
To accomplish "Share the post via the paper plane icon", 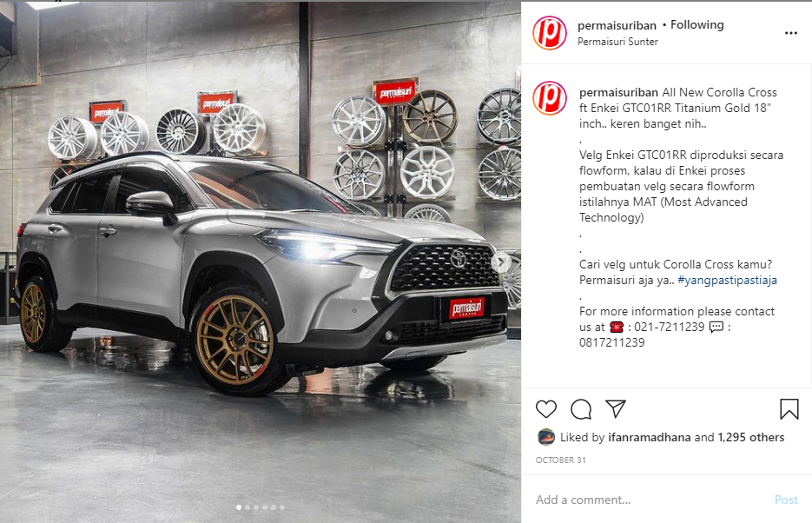I will pyautogui.click(x=616, y=408).
